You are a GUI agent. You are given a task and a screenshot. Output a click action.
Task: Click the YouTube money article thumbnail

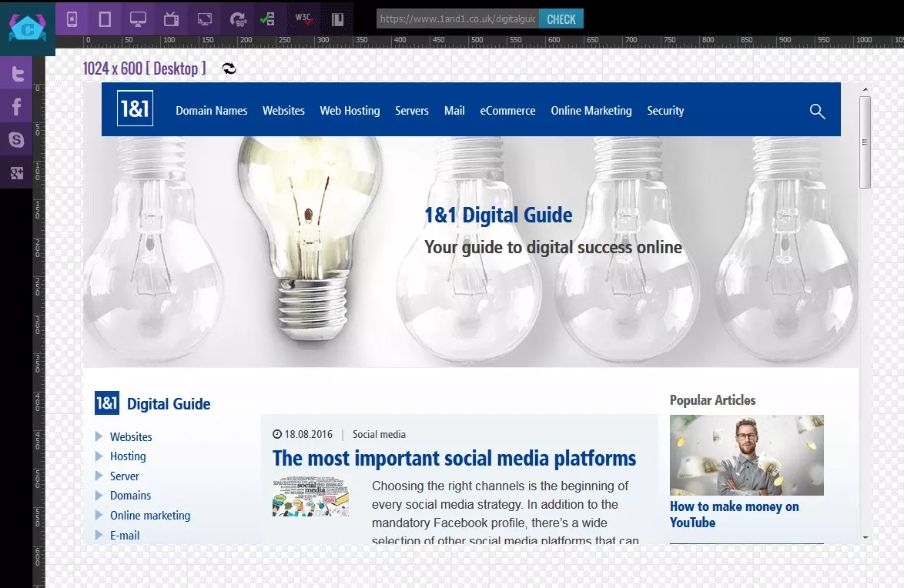747,456
